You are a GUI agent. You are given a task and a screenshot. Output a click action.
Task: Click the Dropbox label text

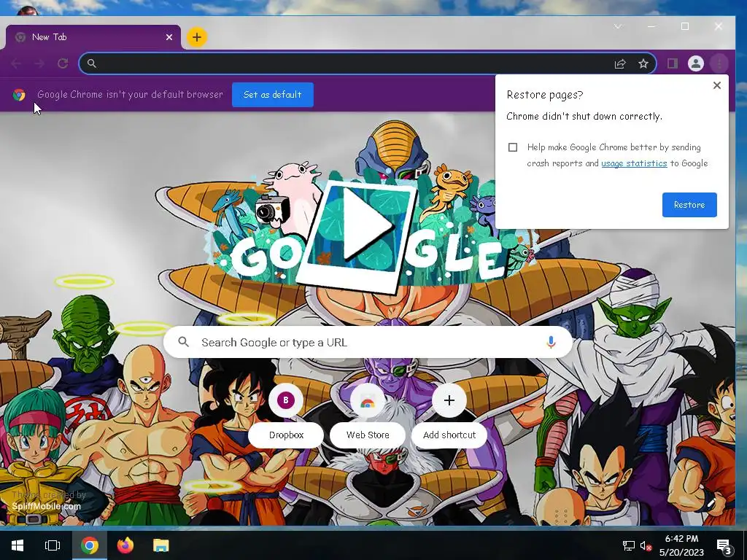click(286, 435)
